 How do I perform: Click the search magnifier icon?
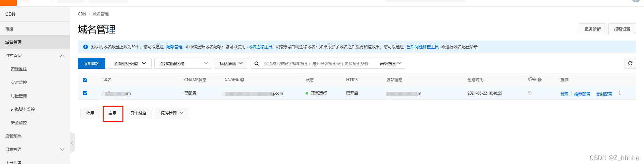[x=257, y=63]
